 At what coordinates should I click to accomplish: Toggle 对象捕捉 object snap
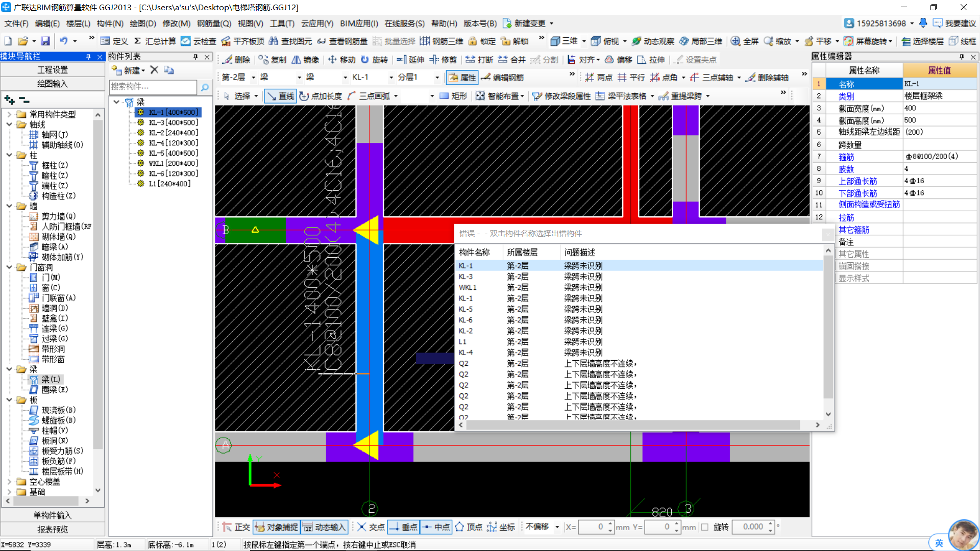point(276,527)
